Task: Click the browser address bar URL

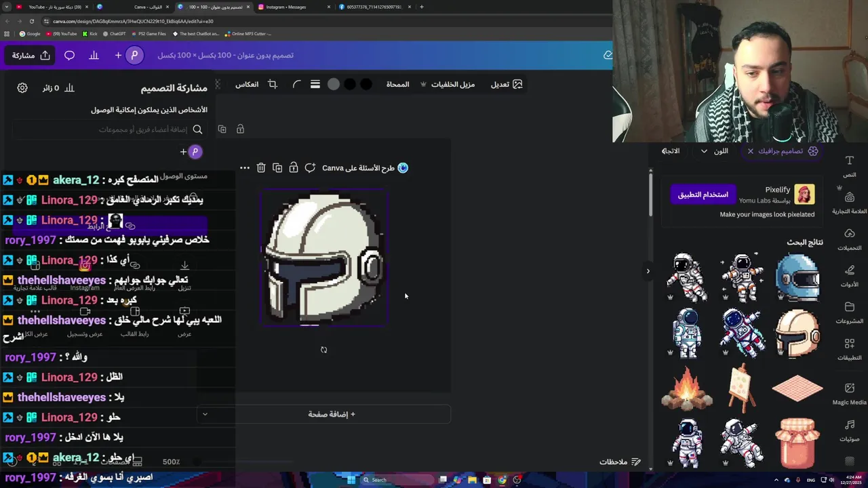Action: (133, 21)
